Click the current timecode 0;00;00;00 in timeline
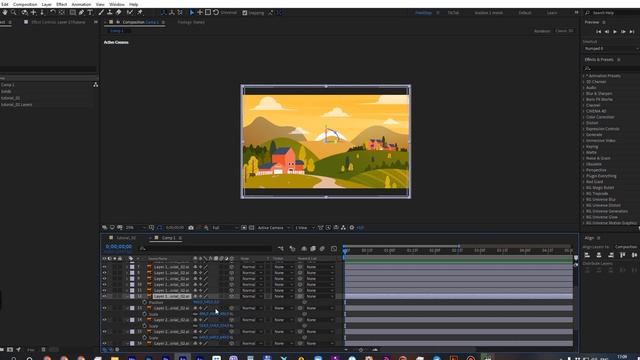This screenshot has width=640, height=360. 119,247
